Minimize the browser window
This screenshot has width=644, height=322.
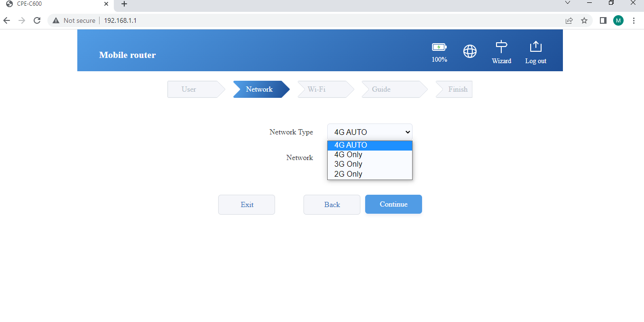tap(589, 3)
